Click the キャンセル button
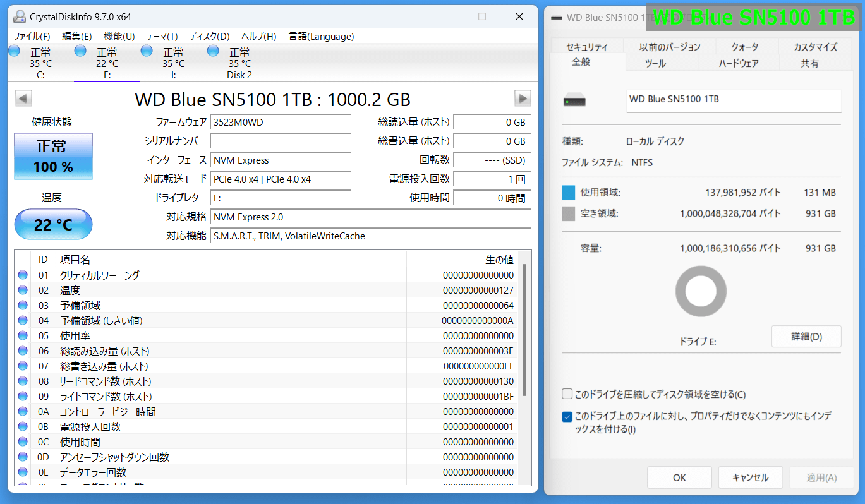Screen dimensions: 865x504 click(x=751, y=477)
